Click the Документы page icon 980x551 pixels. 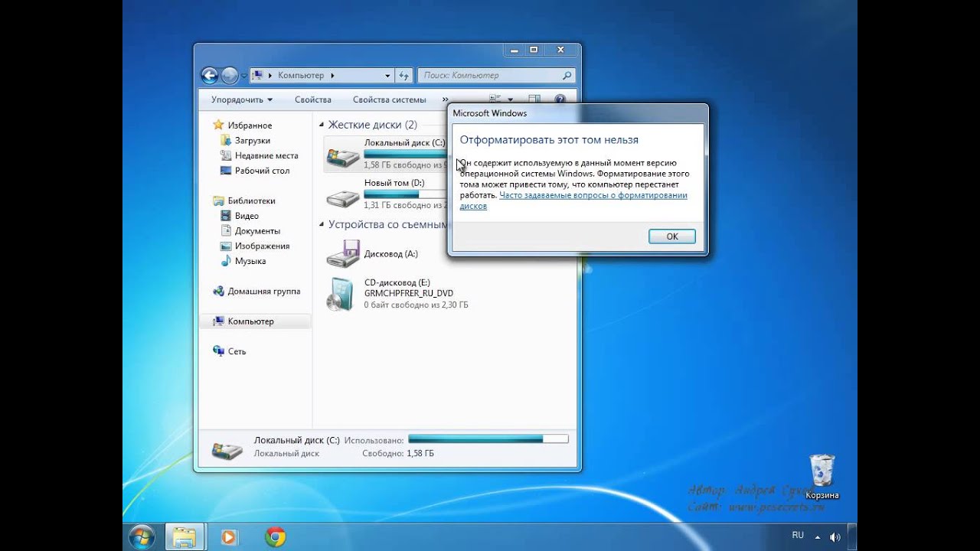(226, 230)
